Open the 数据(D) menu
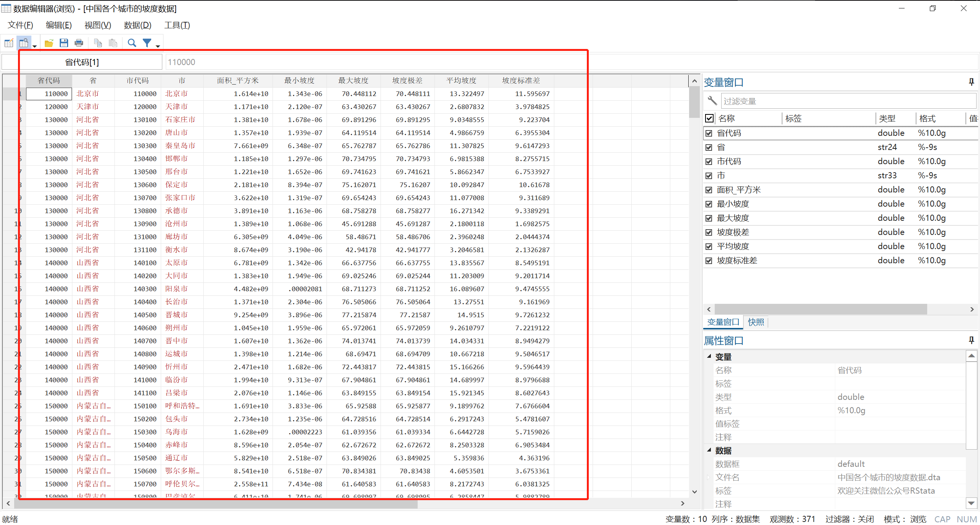980x525 pixels. tap(137, 25)
